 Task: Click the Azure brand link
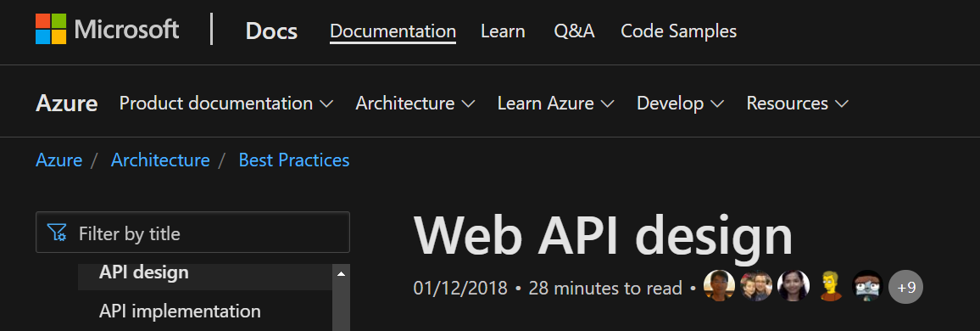66,104
